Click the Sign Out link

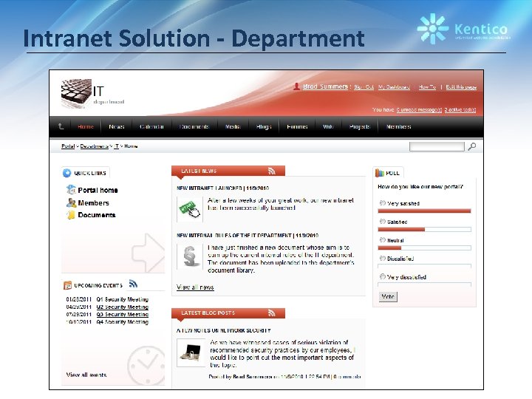click(364, 87)
